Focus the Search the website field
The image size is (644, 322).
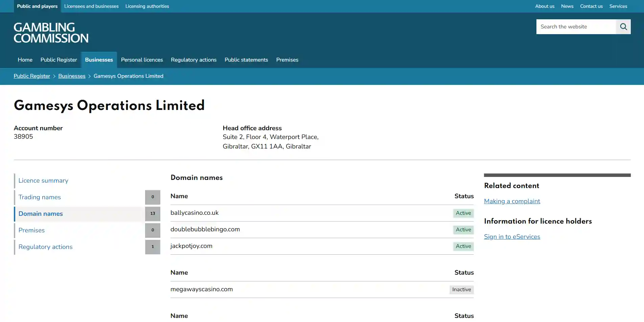(x=576, y=27)
